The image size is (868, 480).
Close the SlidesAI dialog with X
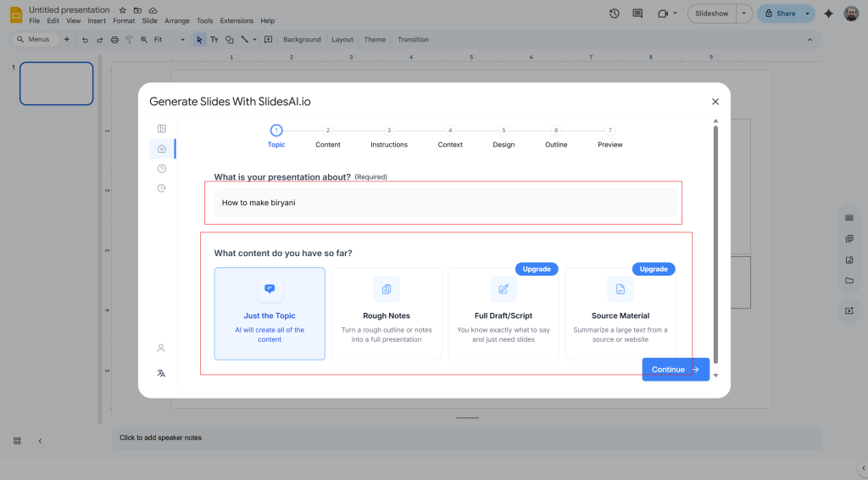pyautogui.click(x=715, y=102)
